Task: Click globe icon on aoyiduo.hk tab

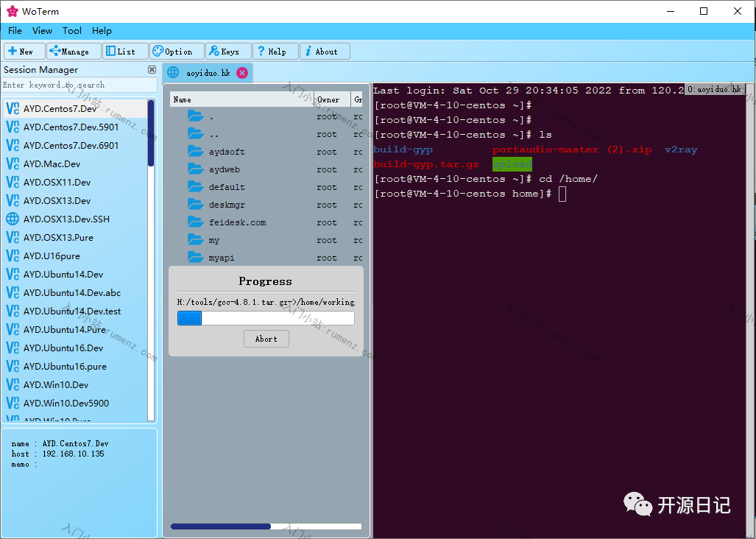Action: (x=173, y=73)
